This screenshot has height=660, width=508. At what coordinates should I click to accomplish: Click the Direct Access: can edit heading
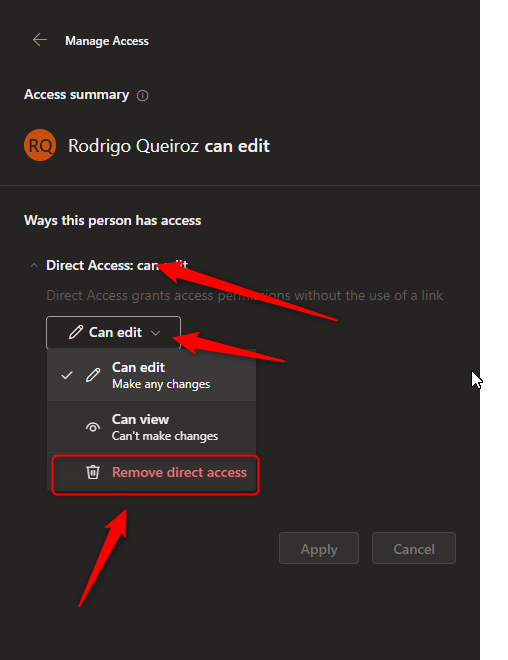117,266
